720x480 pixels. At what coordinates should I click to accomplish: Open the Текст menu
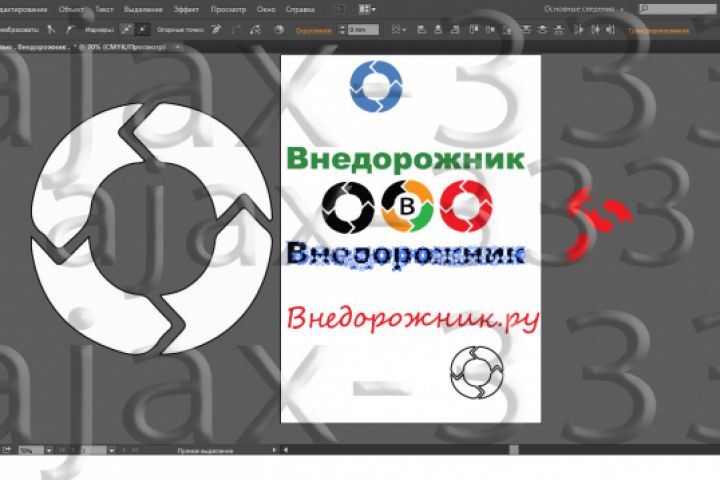pyautogui.click(x=104, y=10)
